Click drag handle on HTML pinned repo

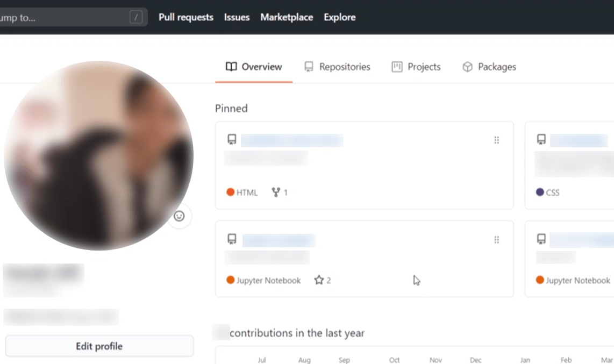click(496, 140)
